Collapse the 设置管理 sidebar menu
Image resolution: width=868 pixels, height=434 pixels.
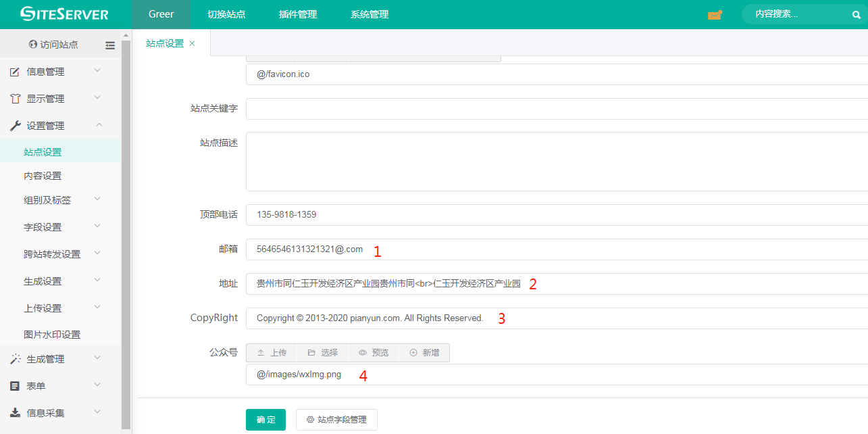[54, 126]
